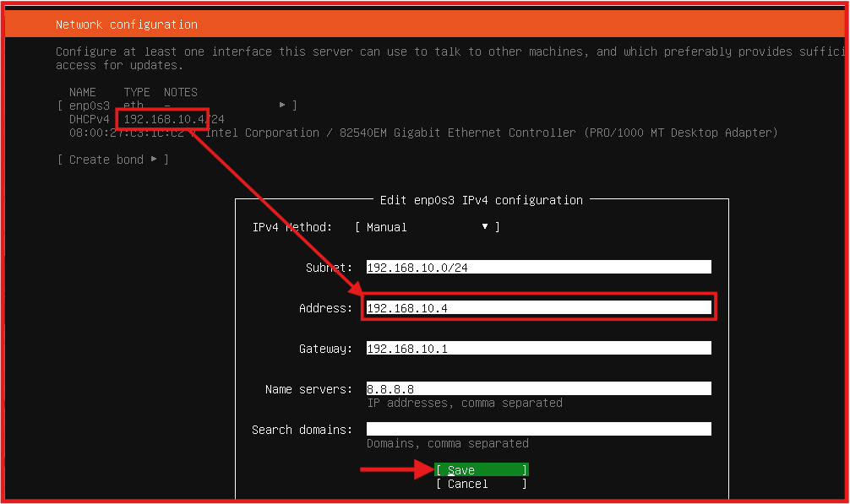Click the 'IP addresses, comma separated' hint
The image size is (850, 504).
[x=464, y=403]
